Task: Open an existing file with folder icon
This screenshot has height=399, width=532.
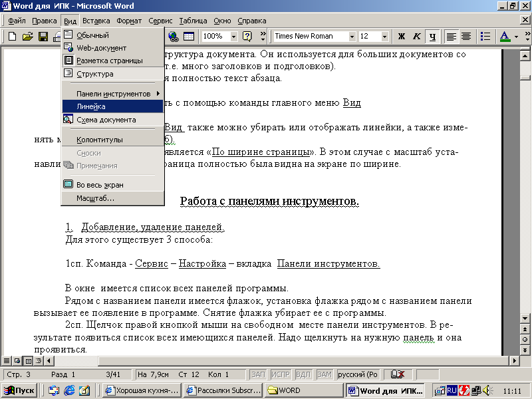Action: pos(27,36)
